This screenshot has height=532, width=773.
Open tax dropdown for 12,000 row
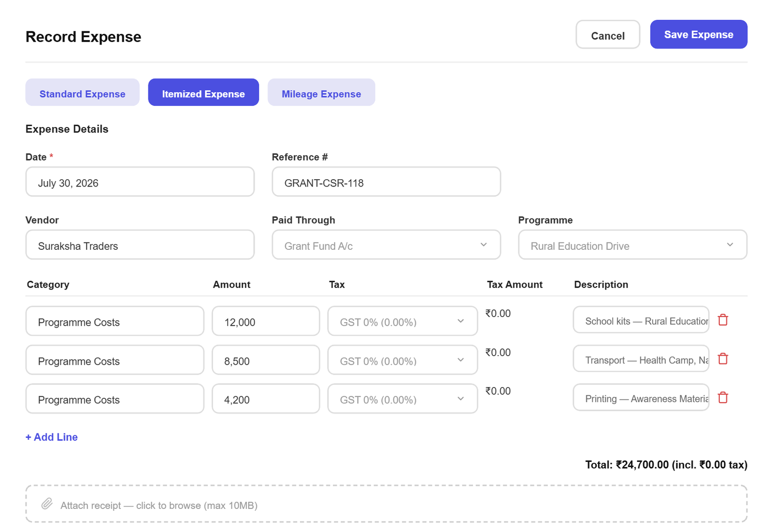pyautogui.click(x=402, y=321)
